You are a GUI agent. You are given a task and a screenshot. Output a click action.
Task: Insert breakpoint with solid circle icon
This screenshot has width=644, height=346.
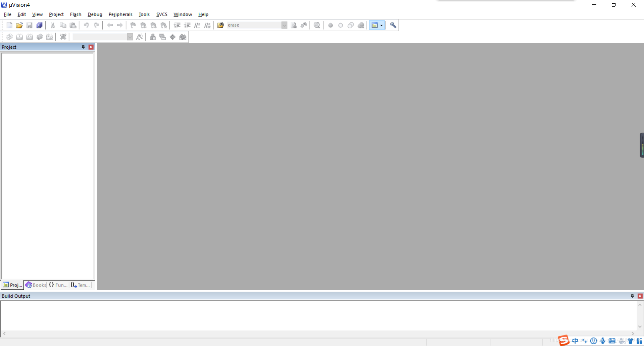click(x=331, y=25)
